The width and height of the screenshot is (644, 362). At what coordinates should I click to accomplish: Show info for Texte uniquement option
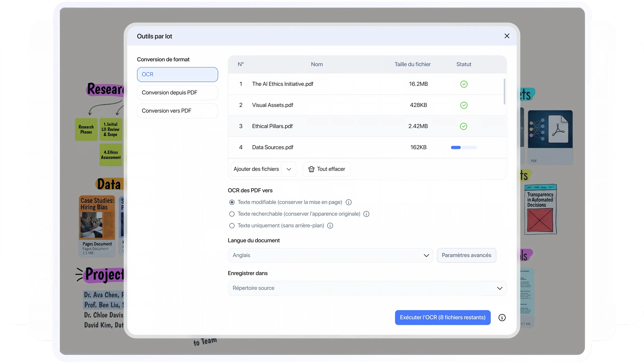coord(330,226)
